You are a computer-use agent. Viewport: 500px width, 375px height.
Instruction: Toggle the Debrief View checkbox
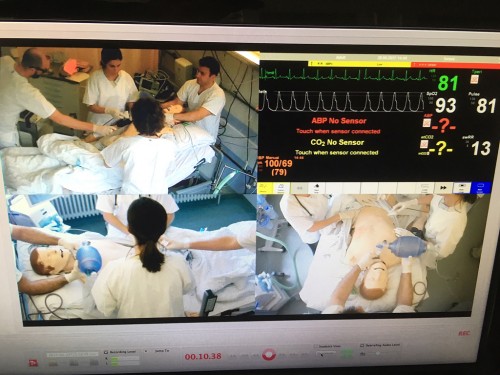pyautogui.click(x=316, y=347)
